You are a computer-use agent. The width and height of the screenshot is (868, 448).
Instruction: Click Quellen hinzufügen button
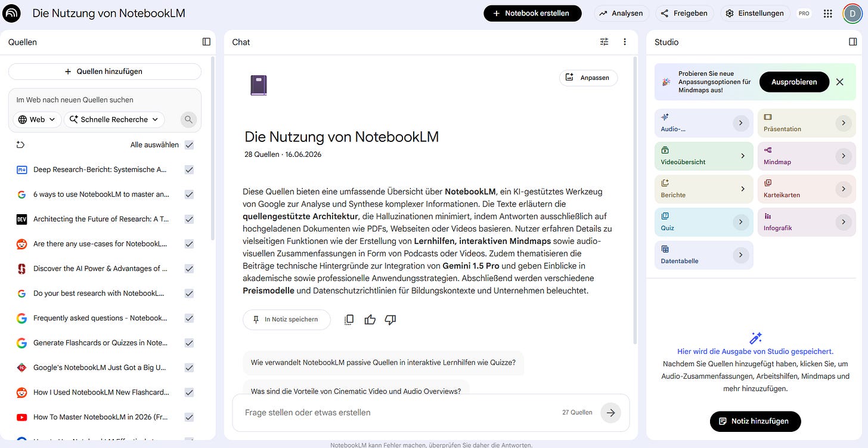click(x=105, y=72)
